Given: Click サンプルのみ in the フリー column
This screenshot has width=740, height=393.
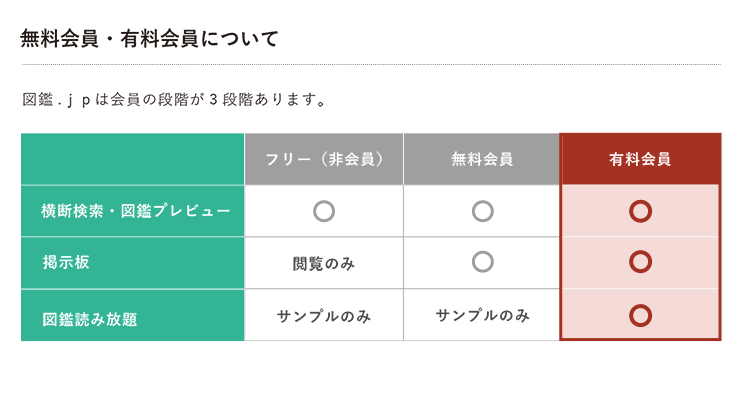Looking at the screenshot, I should click(324, 316).
